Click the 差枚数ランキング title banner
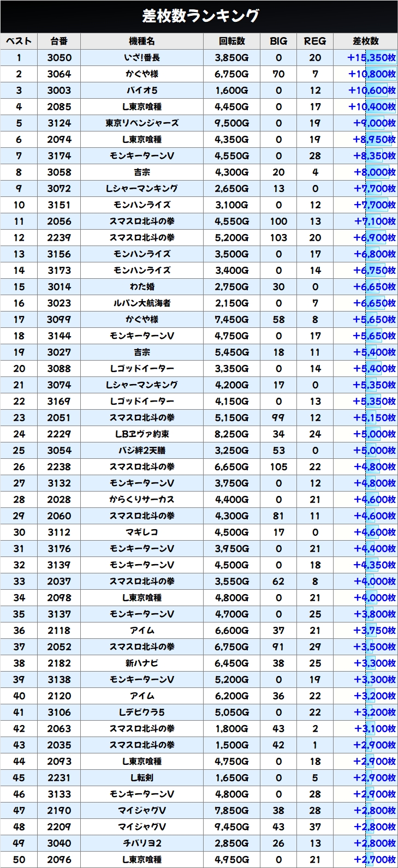 [x=199, y=16]
